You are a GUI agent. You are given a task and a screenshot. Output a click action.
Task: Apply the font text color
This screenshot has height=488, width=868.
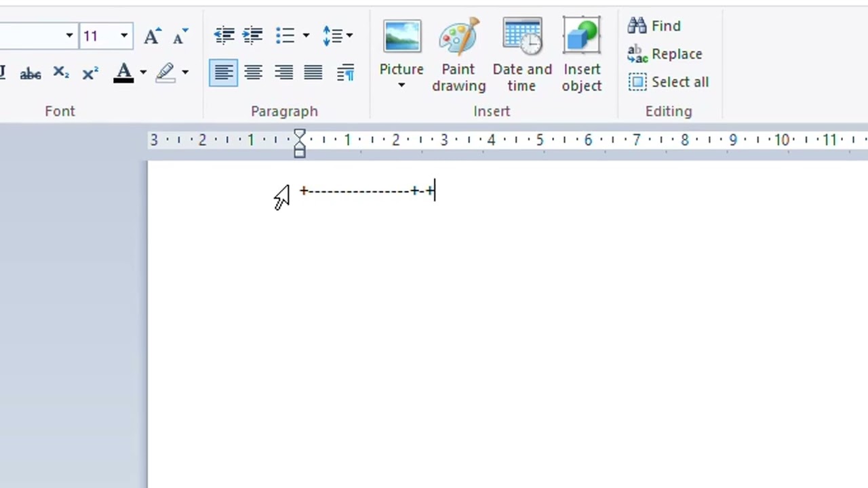point(123,73)
